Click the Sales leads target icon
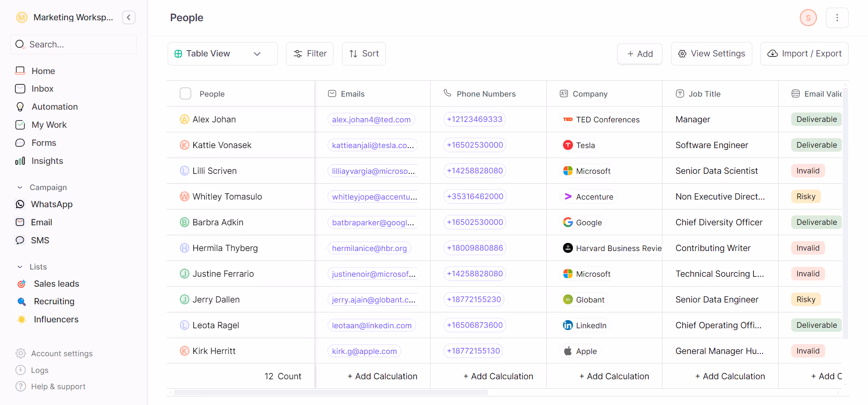 [21, 284]
